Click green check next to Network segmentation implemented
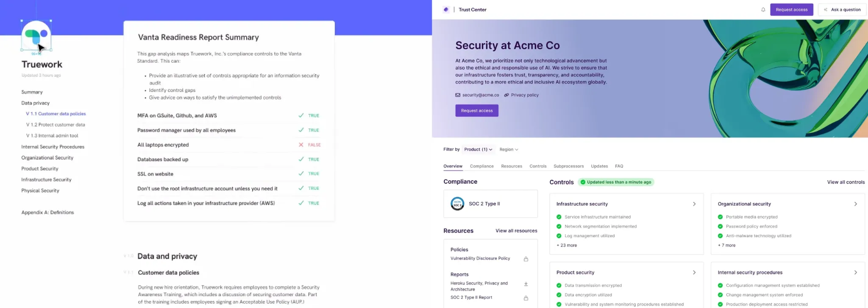Screen dimensions: 868x308 pos(559,227)
